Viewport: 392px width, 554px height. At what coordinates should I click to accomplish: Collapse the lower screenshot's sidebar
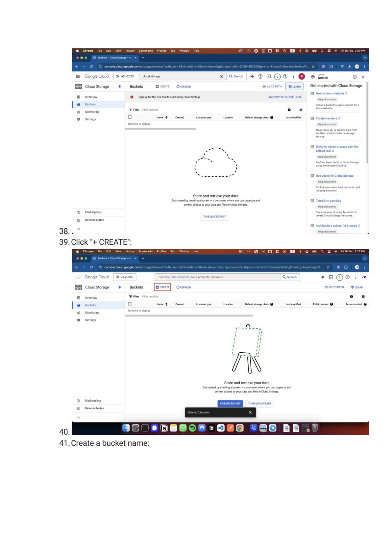(78, 417)
